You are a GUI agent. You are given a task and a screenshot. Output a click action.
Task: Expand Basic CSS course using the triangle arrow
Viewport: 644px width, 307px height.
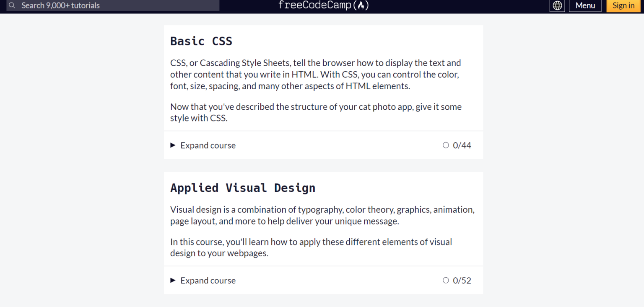point(173,145)
